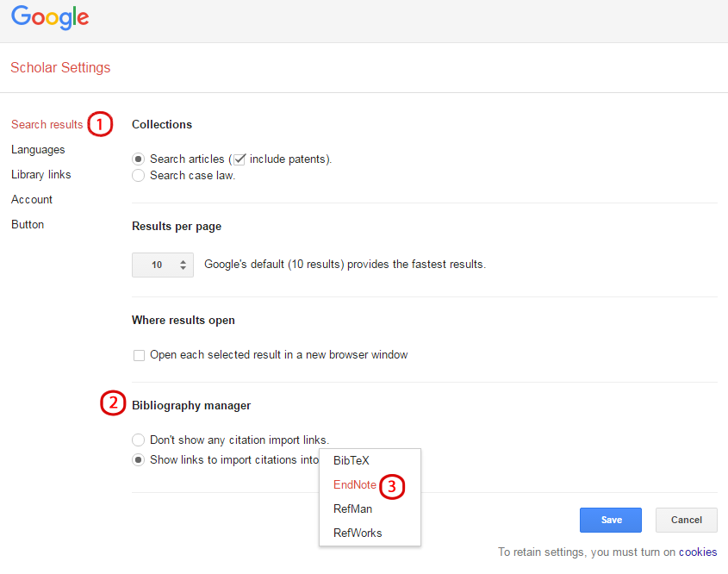This screenshot has height=574, width=728.
Task: Click the Google logo
Action: click(50, 17)
